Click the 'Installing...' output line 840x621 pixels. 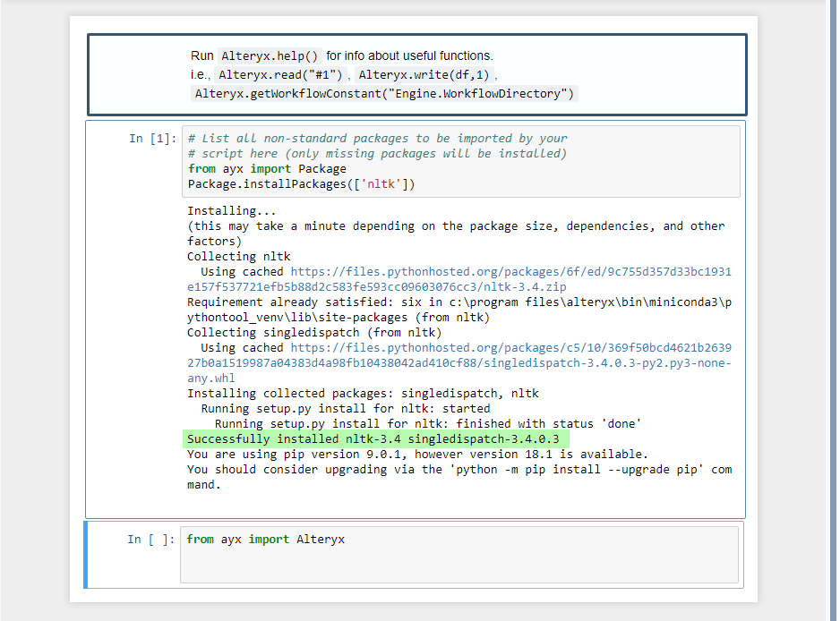[231, 211]
